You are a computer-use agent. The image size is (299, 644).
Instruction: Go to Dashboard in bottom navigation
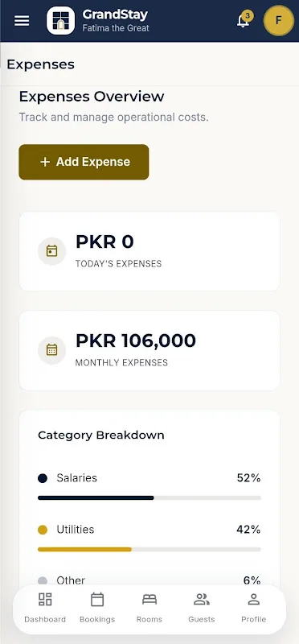[x=45, y=608]
